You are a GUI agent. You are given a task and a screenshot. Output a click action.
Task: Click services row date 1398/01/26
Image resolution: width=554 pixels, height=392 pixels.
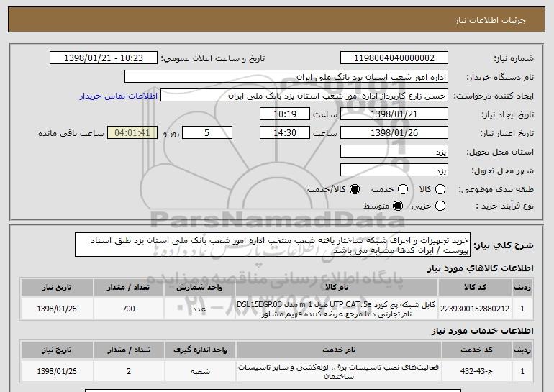click(x=57, y=371)
